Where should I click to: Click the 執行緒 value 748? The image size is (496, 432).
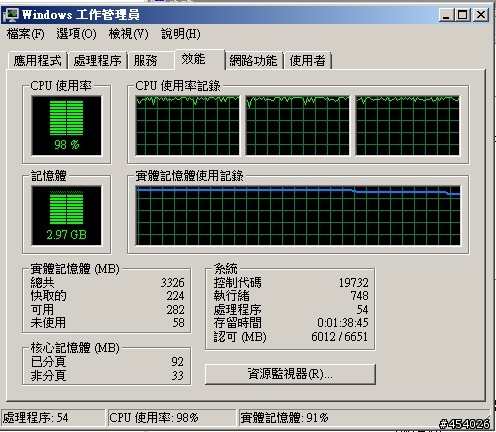click(x=359, y=296)
